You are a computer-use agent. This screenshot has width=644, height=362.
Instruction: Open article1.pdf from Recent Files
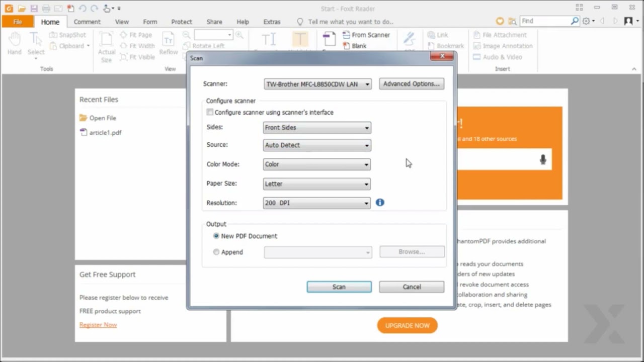[x=101, y=133]
